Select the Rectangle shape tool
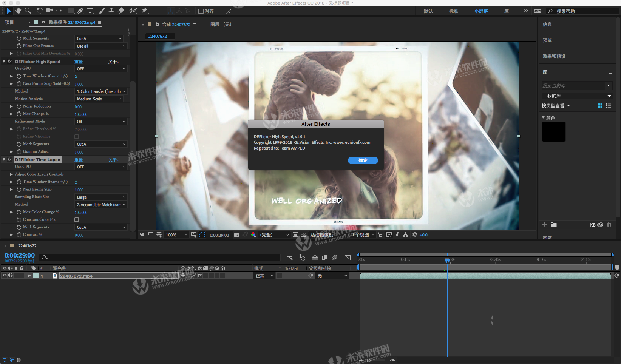This screenshot has width=621, height=364. (x=71, y=11)
